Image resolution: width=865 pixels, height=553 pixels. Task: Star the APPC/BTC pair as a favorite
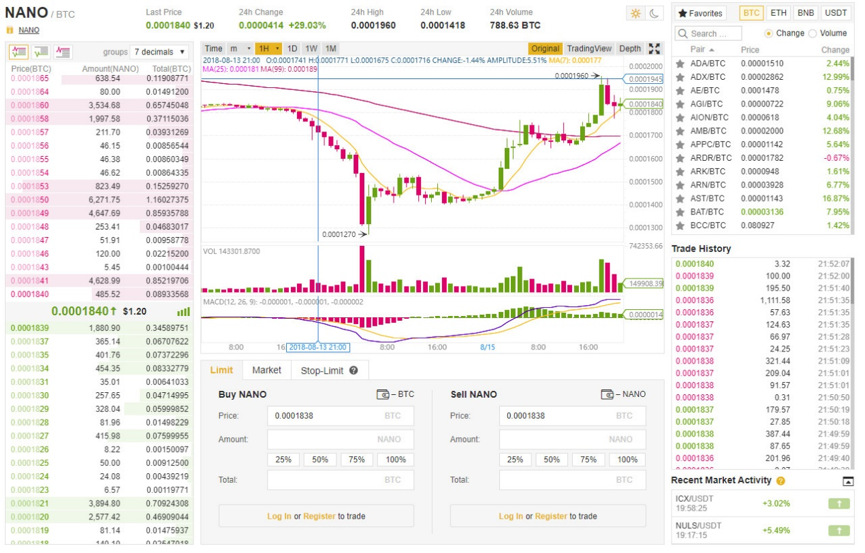[680, 145]
